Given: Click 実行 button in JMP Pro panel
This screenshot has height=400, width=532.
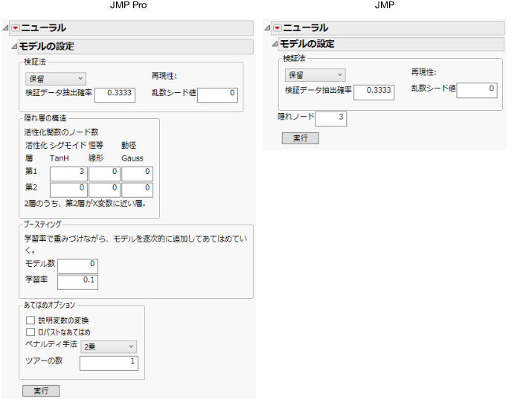Looking at the screenshot, I should [41, 391].
